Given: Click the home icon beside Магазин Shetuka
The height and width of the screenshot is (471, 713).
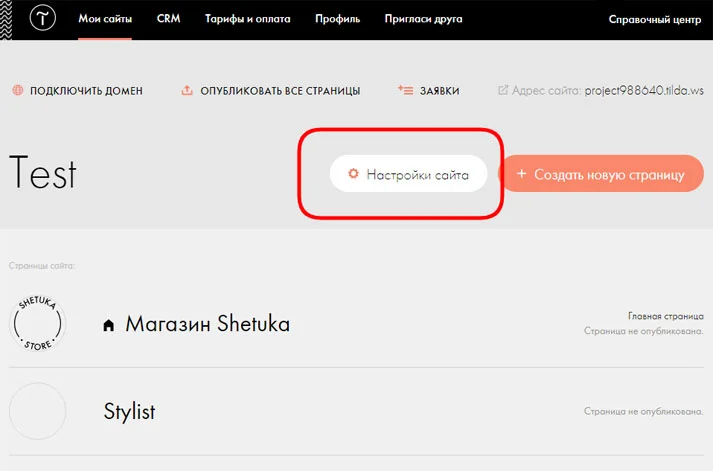Looking at the screenshot, I should point(110,325).
